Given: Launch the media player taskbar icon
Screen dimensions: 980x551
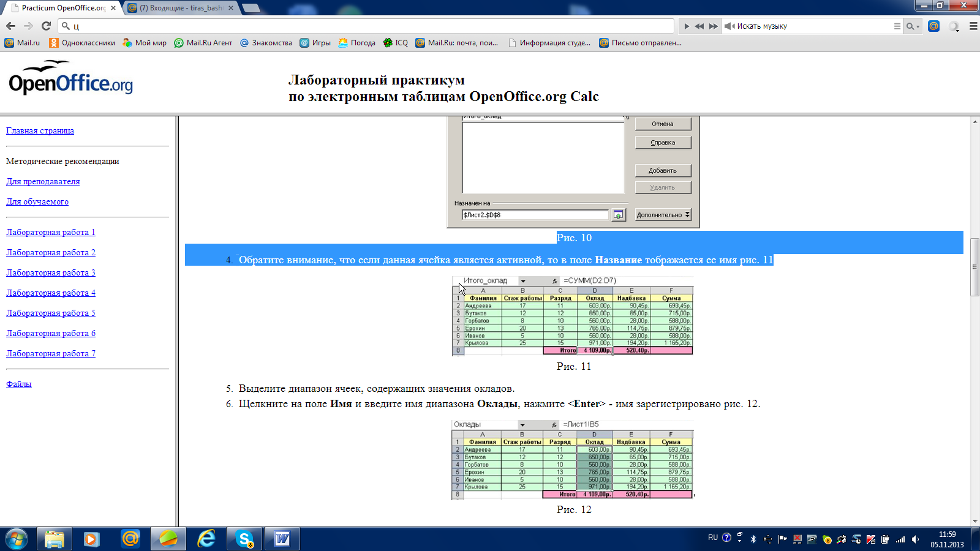Looking at the screenshot, I should [92, 539].
